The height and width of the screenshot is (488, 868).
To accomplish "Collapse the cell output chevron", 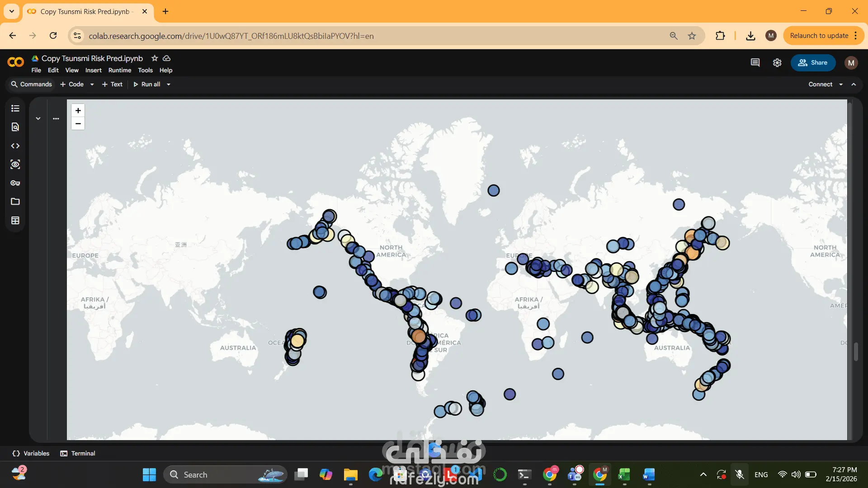I will click(38, 119).
